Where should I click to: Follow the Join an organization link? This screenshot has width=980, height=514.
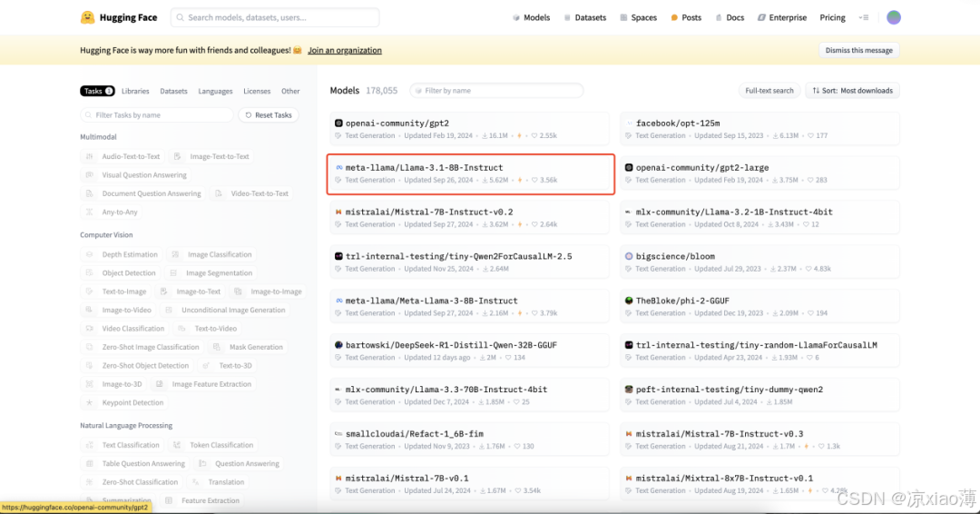tap(345, 50)
